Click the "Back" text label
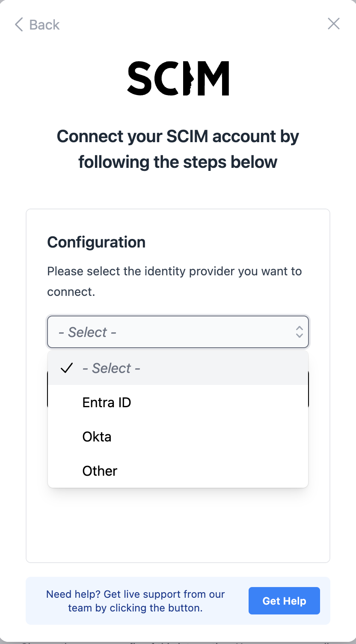 [44, 25]
